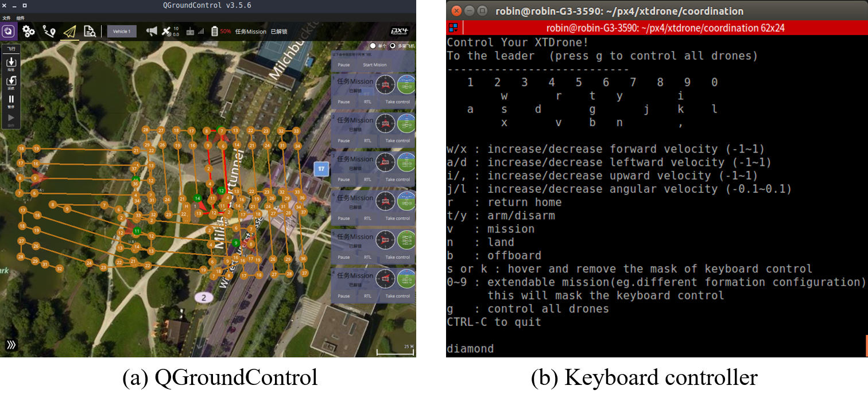The image size is (868, 405).
Task: Check GPS satellite status icon
Action: click(x=167, y=32)
